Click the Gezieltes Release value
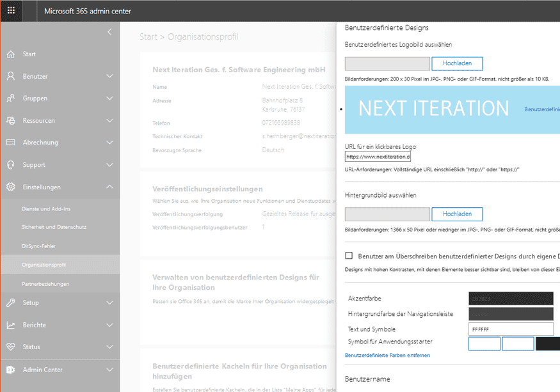This screenshot has width=560, height=392. coord(299,214)
